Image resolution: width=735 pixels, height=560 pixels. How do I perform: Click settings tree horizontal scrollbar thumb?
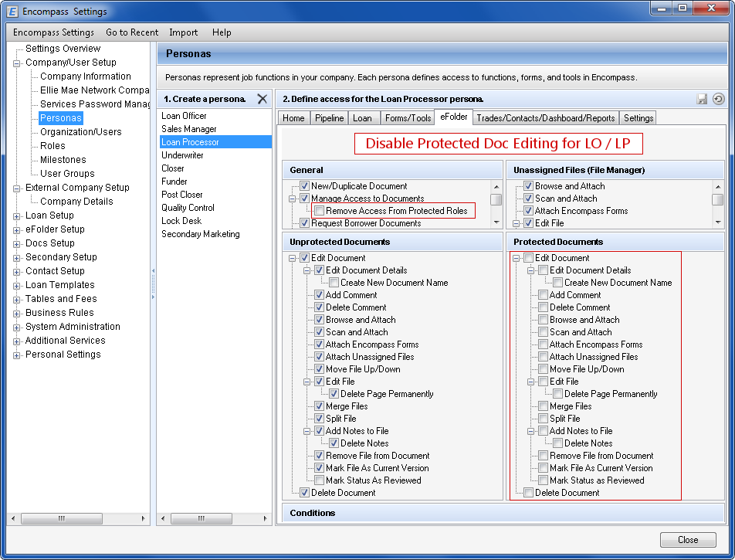62,519
